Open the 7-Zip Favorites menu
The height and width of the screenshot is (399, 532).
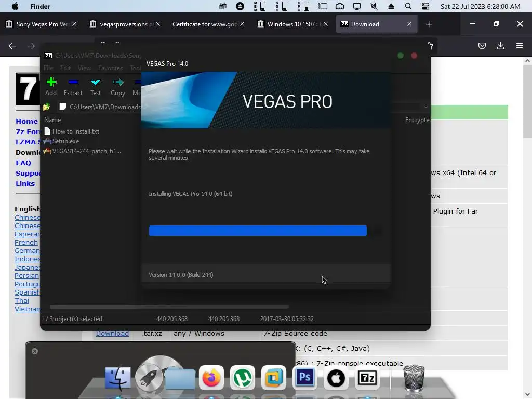[110, 68]
